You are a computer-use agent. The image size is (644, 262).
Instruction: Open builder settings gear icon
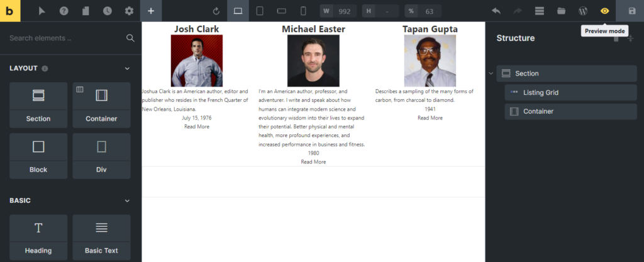click(129, 11)
